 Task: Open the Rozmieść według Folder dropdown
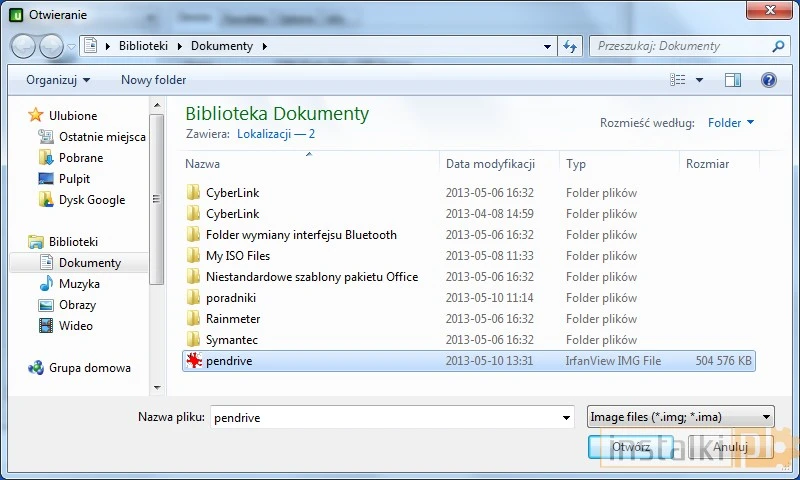[731, 122]
